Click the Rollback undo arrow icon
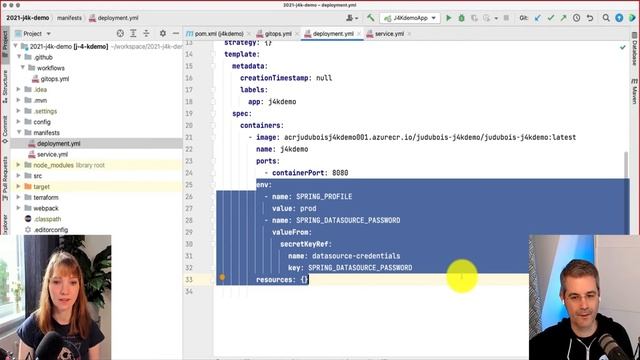640x360 pixels. pyautogui.click(x=590, y=18)
